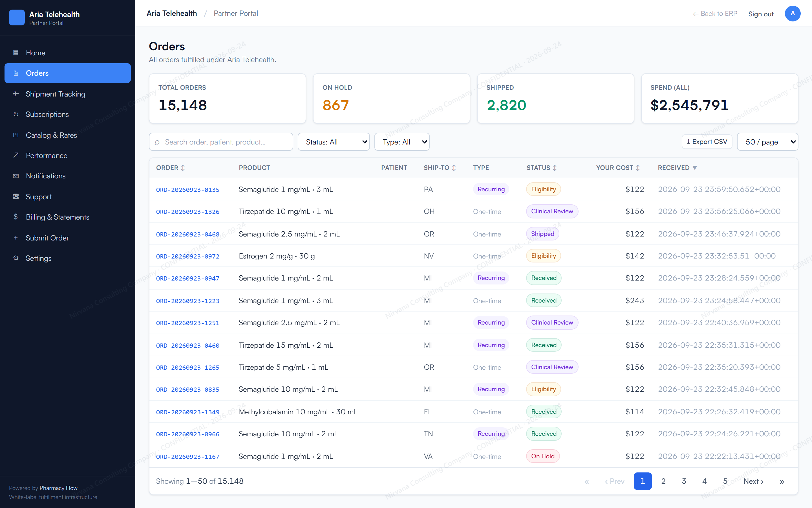
Task: Go to page 5 of orders
Action: [725, 481]
